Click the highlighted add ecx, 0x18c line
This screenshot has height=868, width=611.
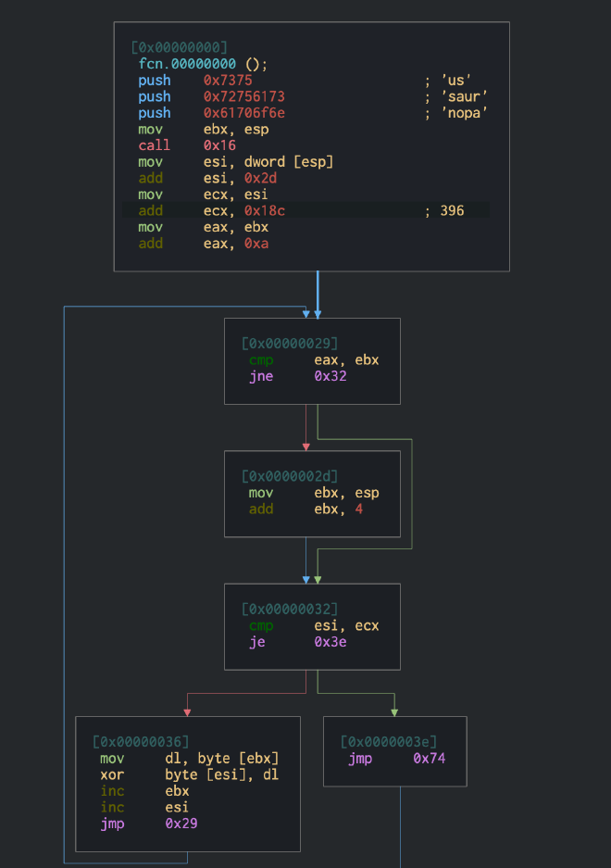pyautogui.click(x=305, y=210)
